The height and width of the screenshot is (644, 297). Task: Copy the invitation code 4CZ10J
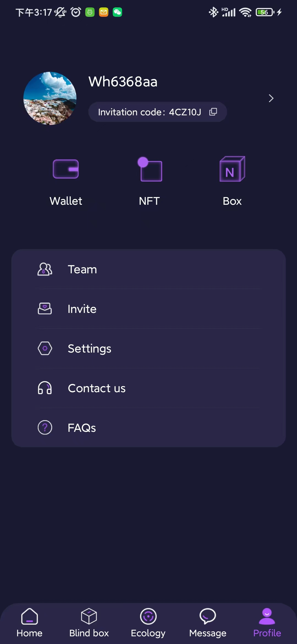coord(213,112)
